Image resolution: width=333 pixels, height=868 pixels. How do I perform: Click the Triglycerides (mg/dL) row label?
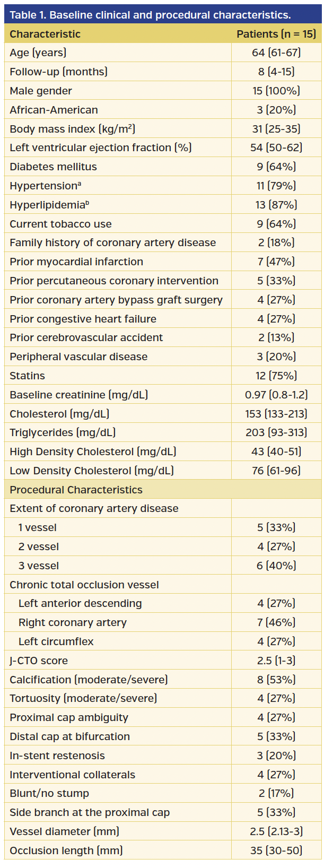click(x=63, y=432)
